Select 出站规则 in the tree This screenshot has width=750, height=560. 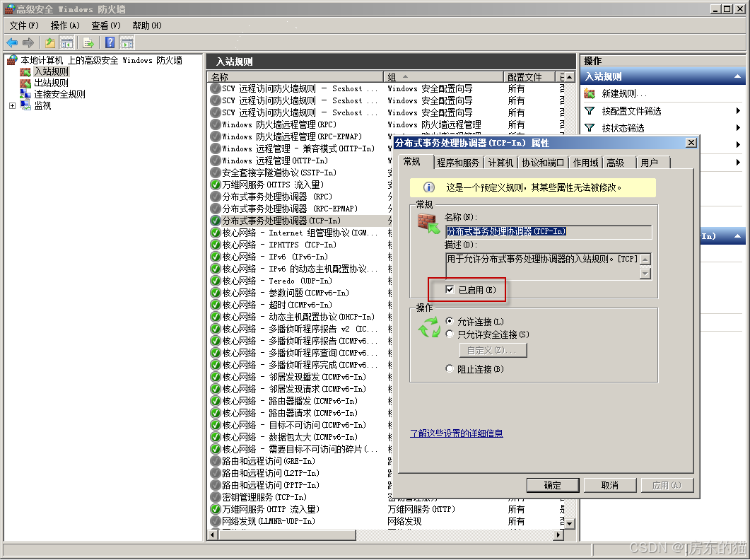(x=51, y=83)
